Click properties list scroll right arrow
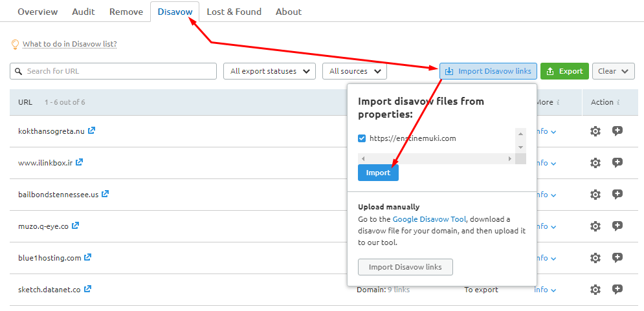Viewport: 644px width, 311px height. (510, 158)
